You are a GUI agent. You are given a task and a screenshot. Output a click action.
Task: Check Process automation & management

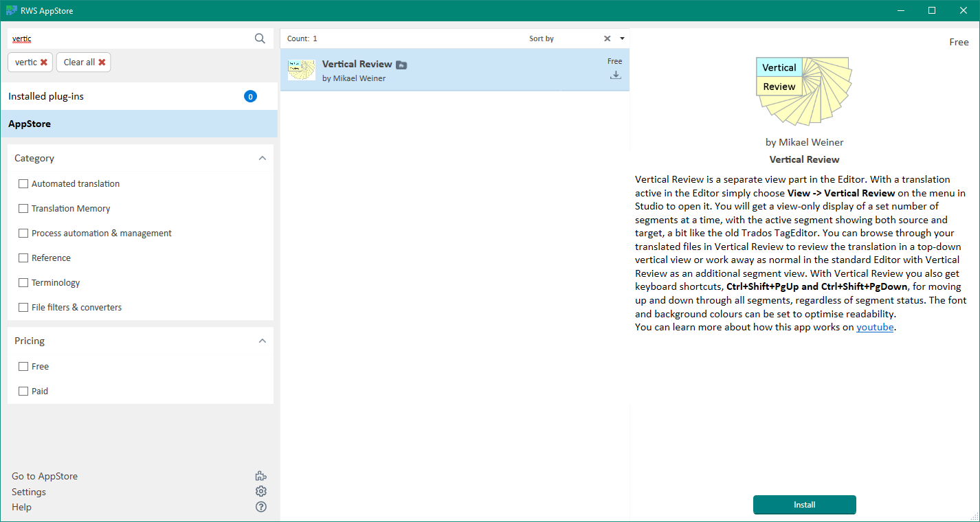coord(23,233)
